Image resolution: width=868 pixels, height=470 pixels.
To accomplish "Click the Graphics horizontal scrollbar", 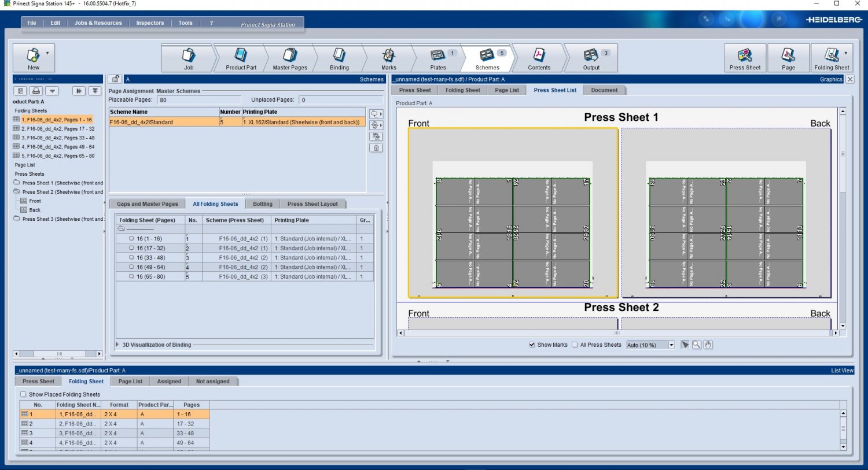I will click(x=618, y=333).
